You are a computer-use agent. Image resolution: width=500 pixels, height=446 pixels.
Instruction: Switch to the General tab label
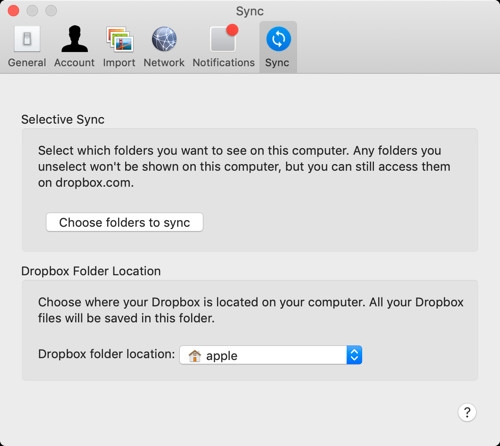27,63
